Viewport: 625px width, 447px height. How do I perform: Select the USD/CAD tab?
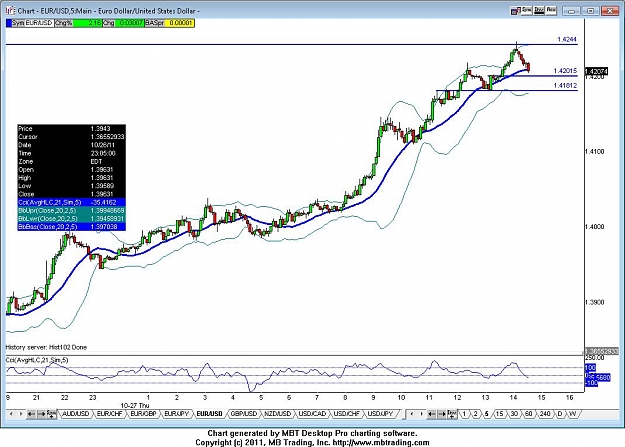click(312, 414)
